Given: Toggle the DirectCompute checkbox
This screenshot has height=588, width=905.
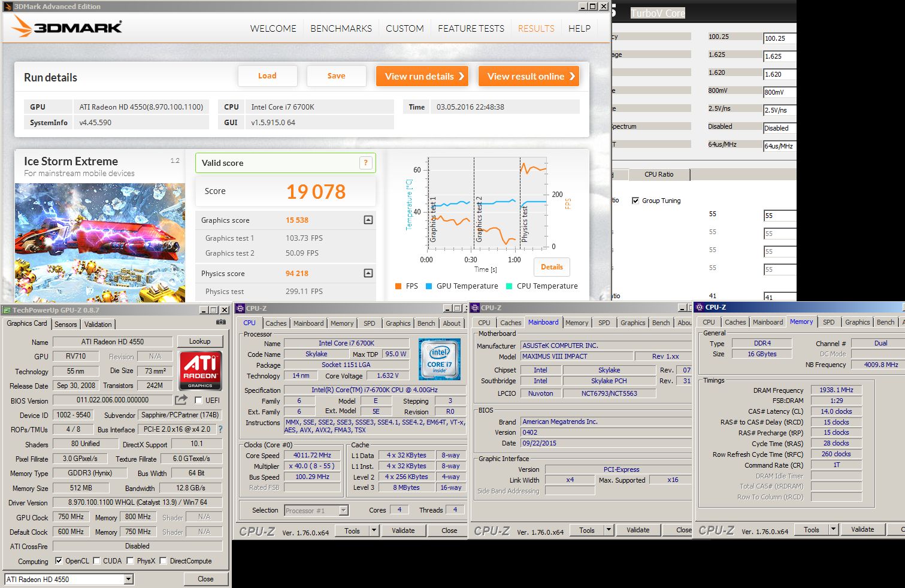Looking at the screenshot, I should pyautogui.click(x=164, y=561).
